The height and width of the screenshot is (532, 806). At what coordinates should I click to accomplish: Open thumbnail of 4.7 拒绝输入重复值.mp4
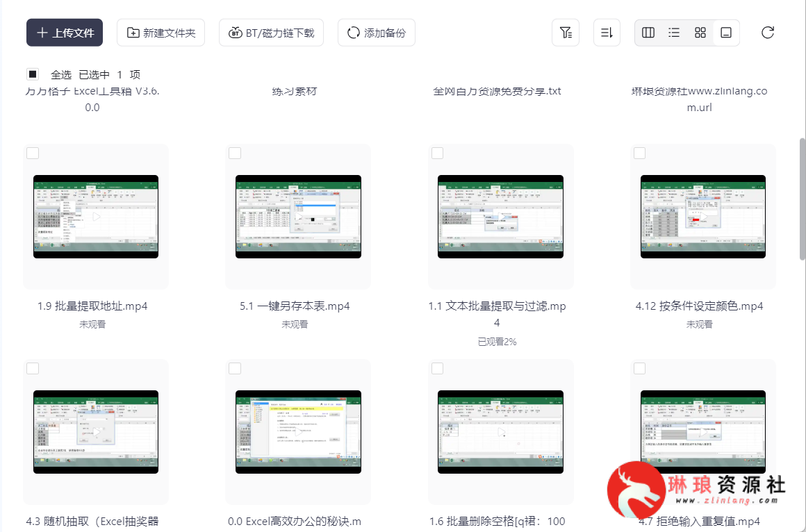pos(703,432)
